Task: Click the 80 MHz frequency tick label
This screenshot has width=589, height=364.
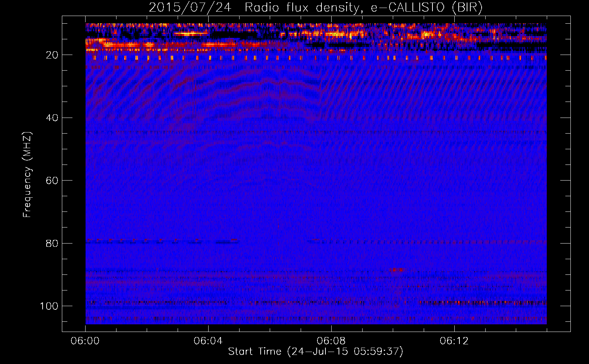Action: pos(52,243)
